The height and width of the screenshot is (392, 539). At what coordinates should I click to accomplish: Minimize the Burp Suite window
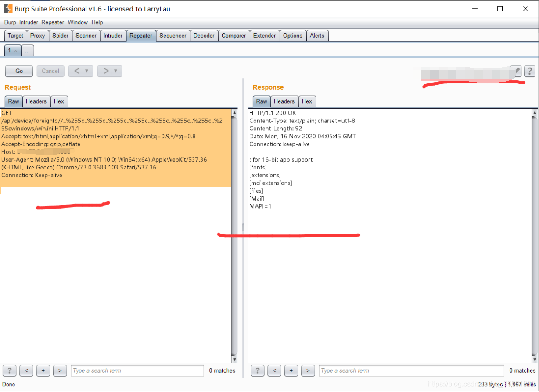click(x=474, y=8)
